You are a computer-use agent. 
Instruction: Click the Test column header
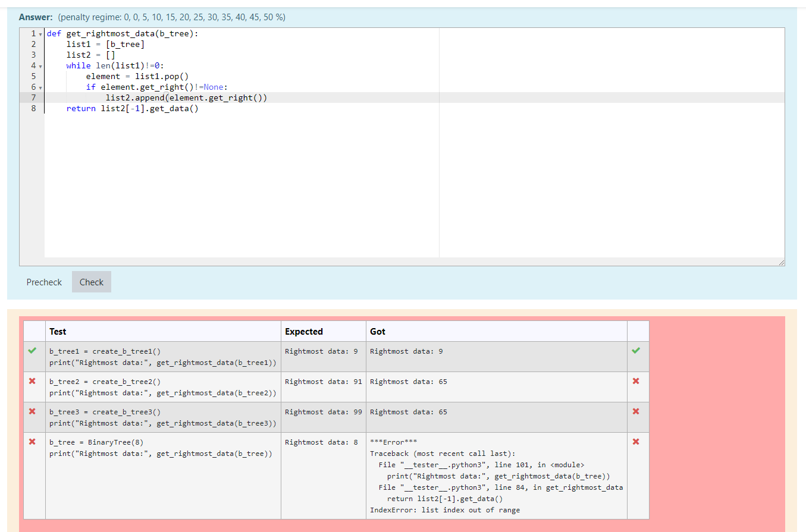[57, 331]
